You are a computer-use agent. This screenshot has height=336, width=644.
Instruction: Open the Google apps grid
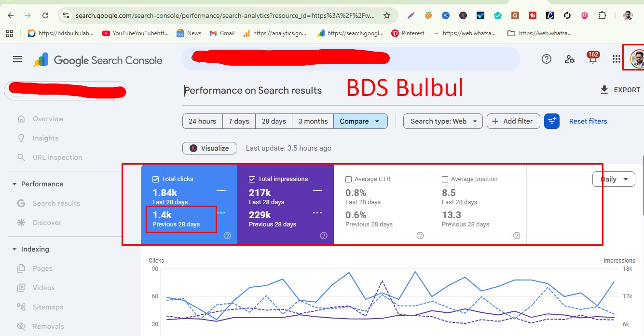[616, 59]
